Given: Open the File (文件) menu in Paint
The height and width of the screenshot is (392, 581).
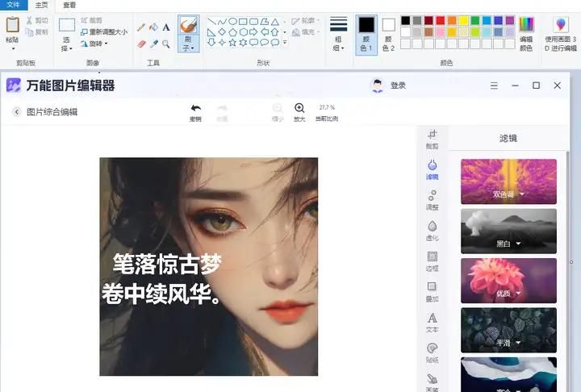Looking at the screenshot, I should 14,5.
